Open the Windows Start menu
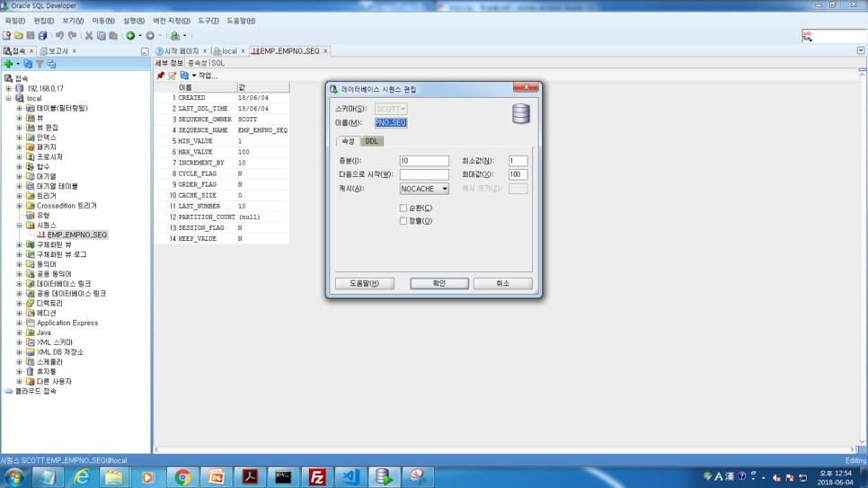This screenshot has height=488, width=868. 13,477
